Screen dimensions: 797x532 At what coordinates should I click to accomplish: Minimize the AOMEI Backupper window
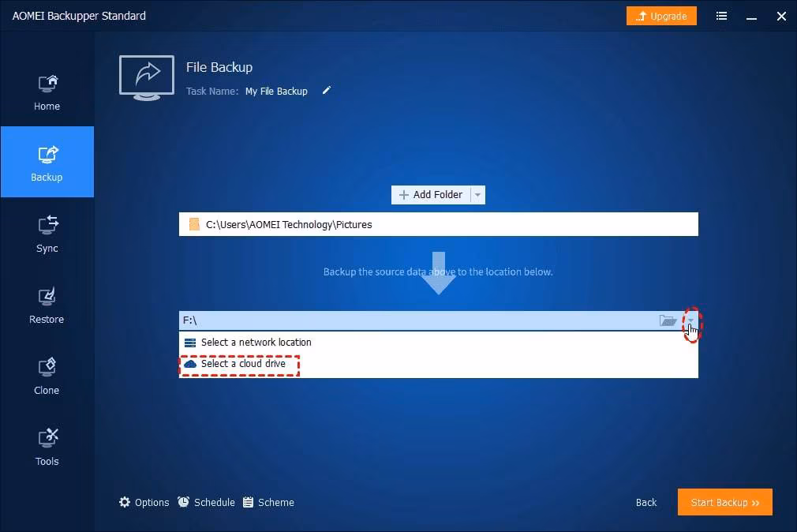(x=751, y=17)
